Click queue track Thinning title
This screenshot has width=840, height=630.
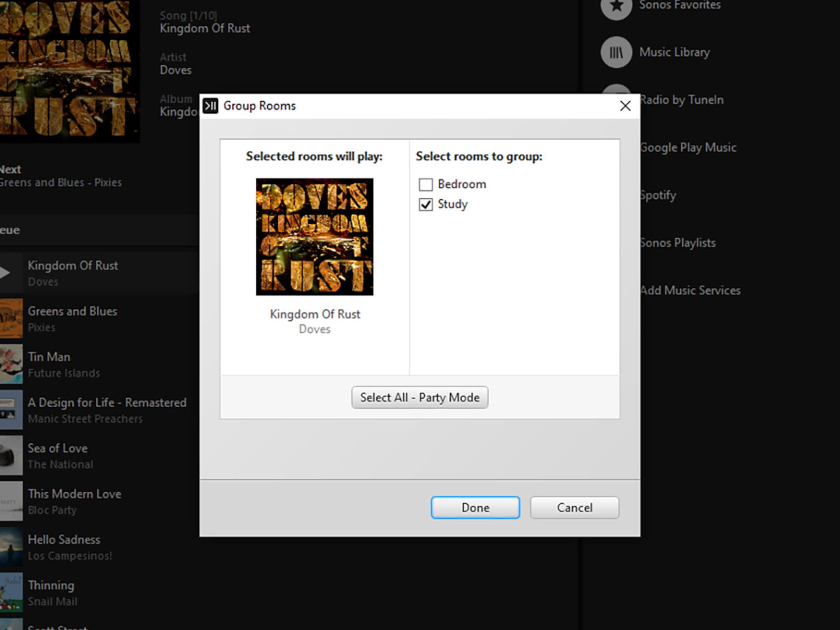pyautogui.click(x=51, y=585)
